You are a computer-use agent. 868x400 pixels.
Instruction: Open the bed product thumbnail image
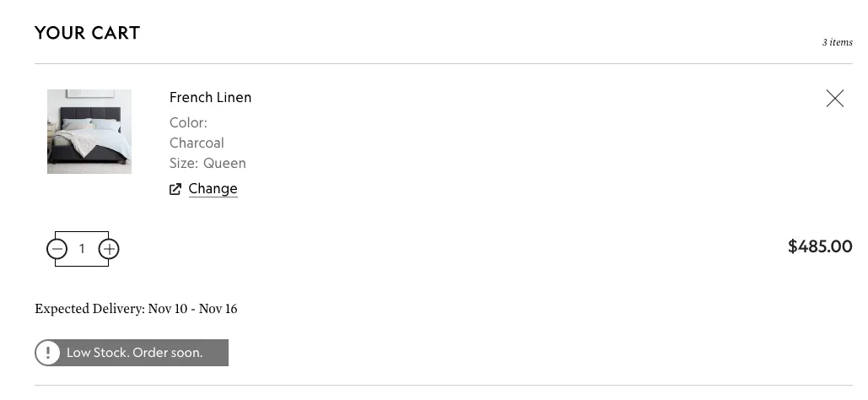(89, 132)
